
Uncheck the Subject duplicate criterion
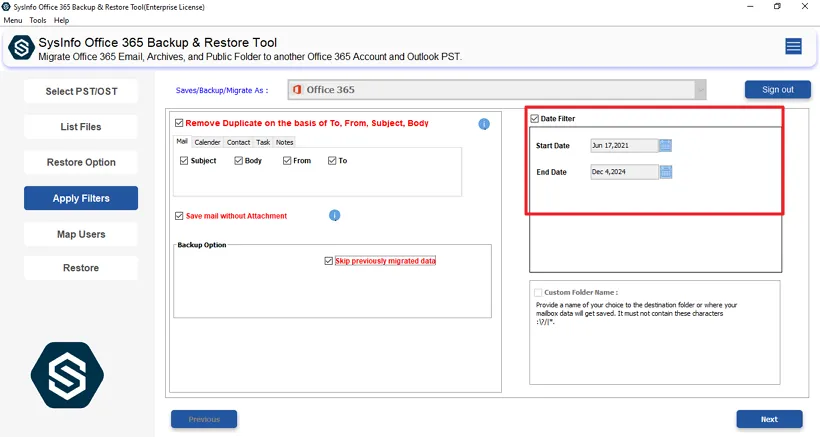(184, 161)
